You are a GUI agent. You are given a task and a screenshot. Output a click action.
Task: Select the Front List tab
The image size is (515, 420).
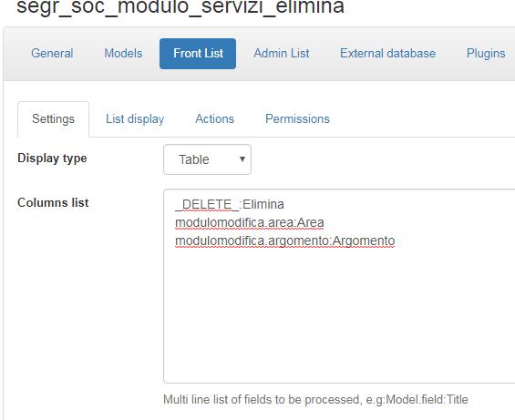tap(198, 54)
